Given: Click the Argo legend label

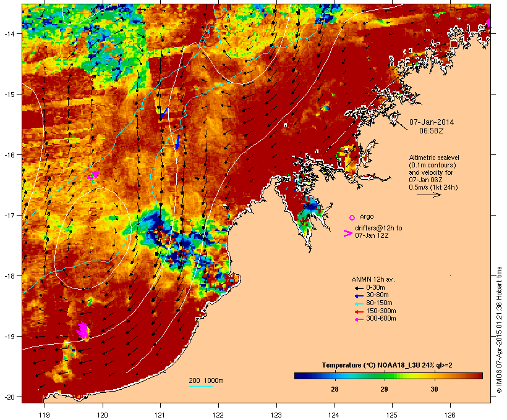Looking at the screenshot, I should (367, 216).
